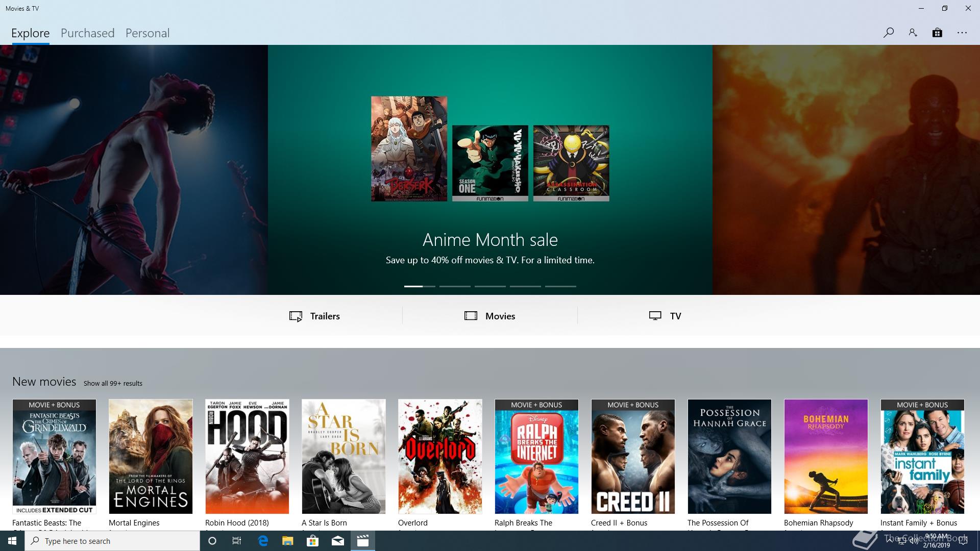980x551 pixels.
Task: Launch Microsoft Edge from the taskbar
Action: coord(263,541)
